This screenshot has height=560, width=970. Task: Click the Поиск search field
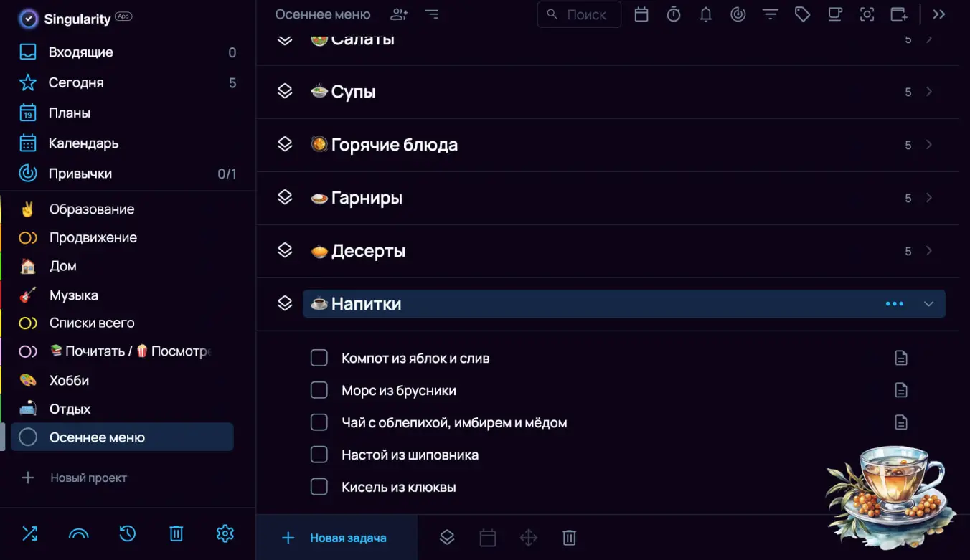click(579, 14)
